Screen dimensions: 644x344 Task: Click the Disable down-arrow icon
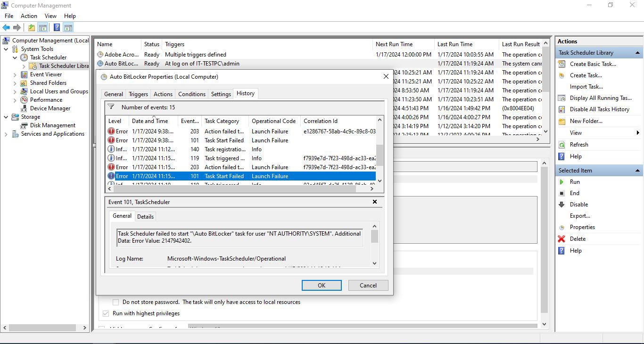[561, 205]
